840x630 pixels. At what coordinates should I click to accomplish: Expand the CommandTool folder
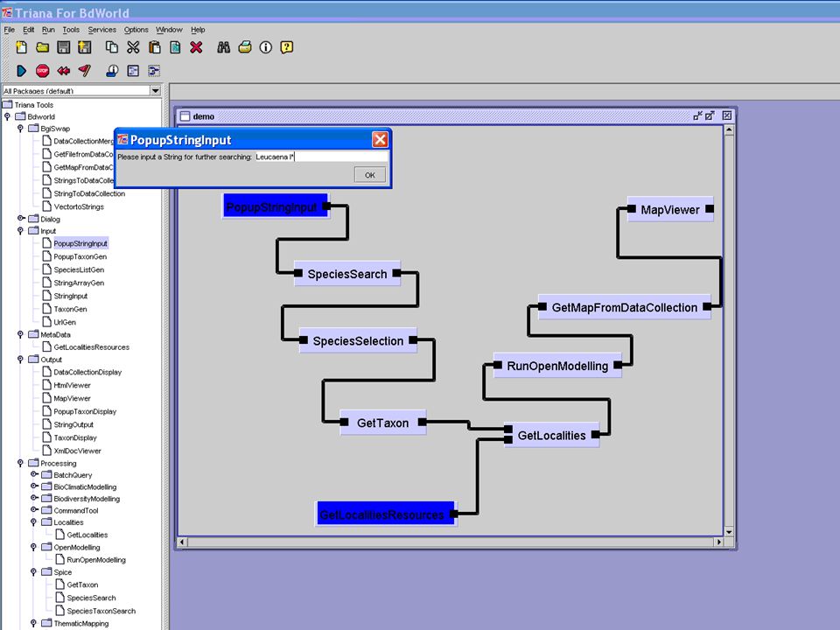[34, 509]
